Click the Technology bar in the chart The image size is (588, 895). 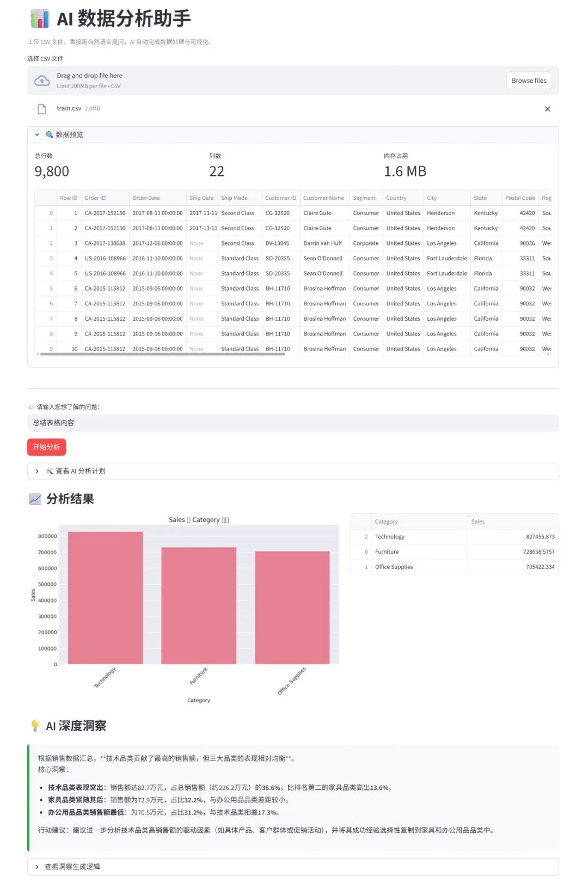click(105, 598)
